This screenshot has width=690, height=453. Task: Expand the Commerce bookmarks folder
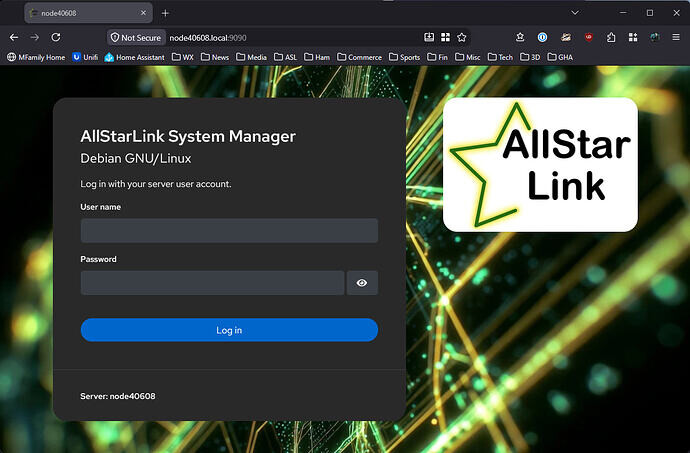coord(360,57)
